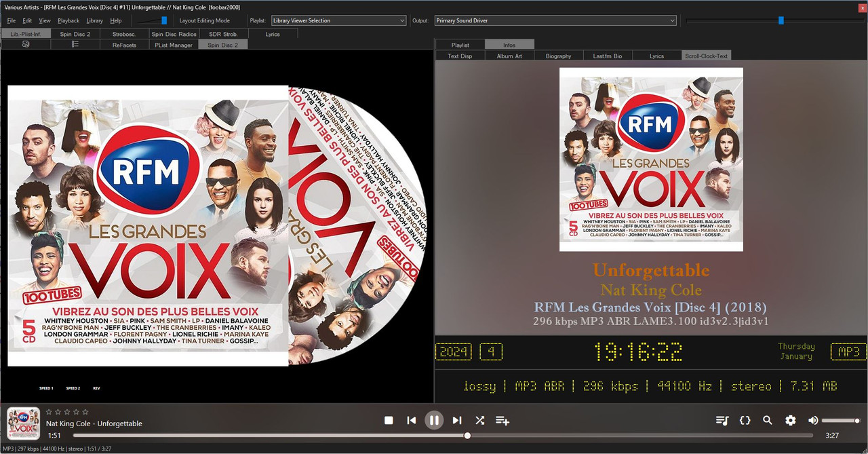Switch to Album Art tab
The image size is (868, 454).
pyautogui.click(x=510, y=56)
